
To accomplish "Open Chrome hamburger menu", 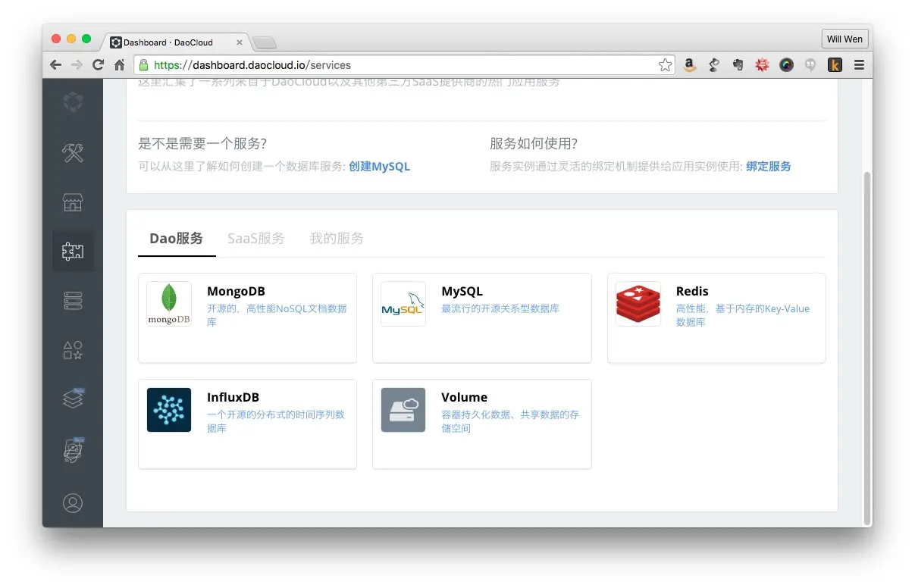I will (x=859, y=65).
